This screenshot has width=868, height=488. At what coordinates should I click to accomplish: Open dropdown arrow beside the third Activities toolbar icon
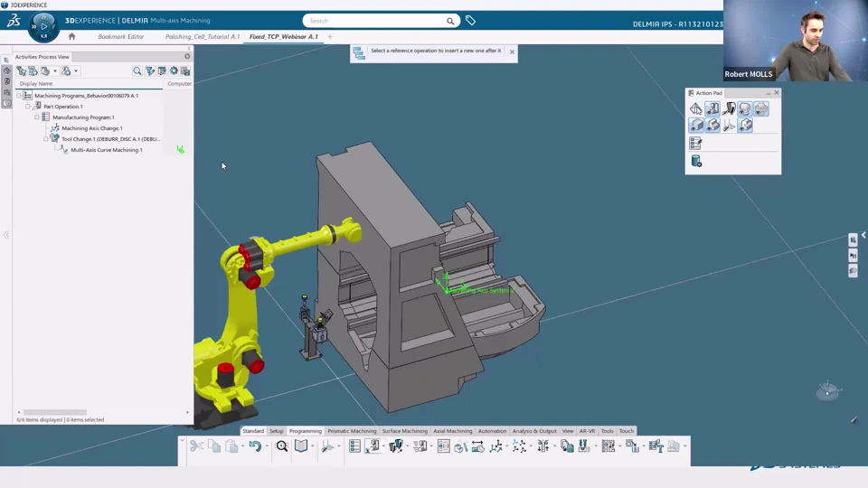55,70
